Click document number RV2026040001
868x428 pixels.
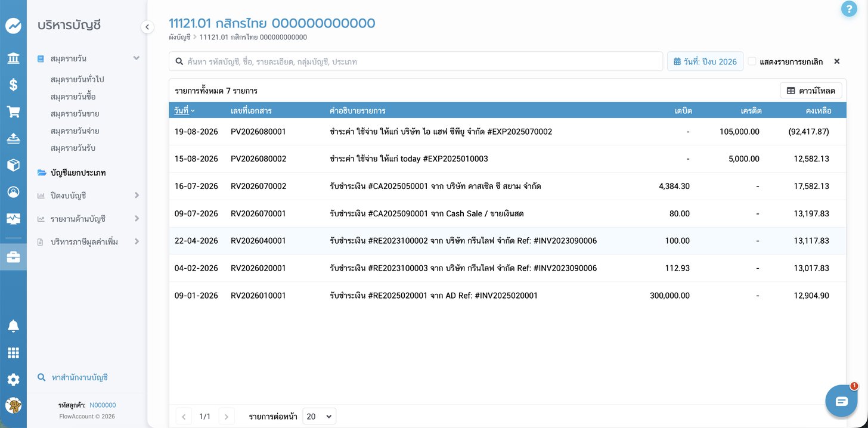click(x=258, y=241)
